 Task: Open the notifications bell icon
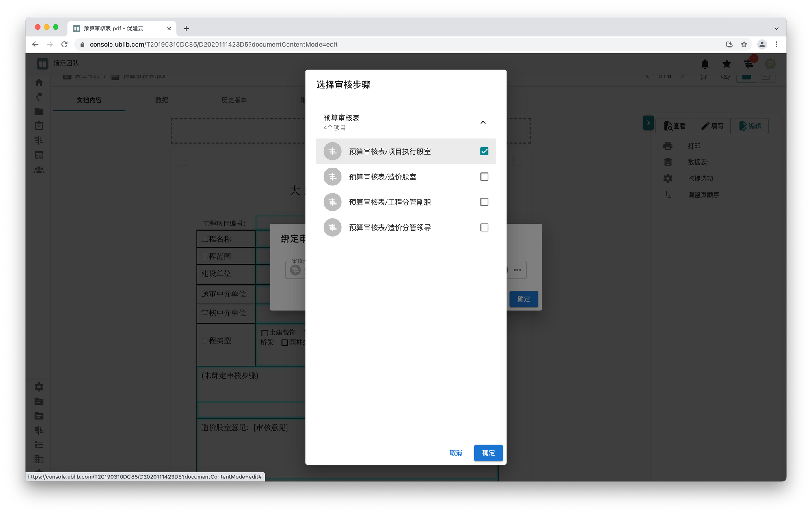point(705,64)
